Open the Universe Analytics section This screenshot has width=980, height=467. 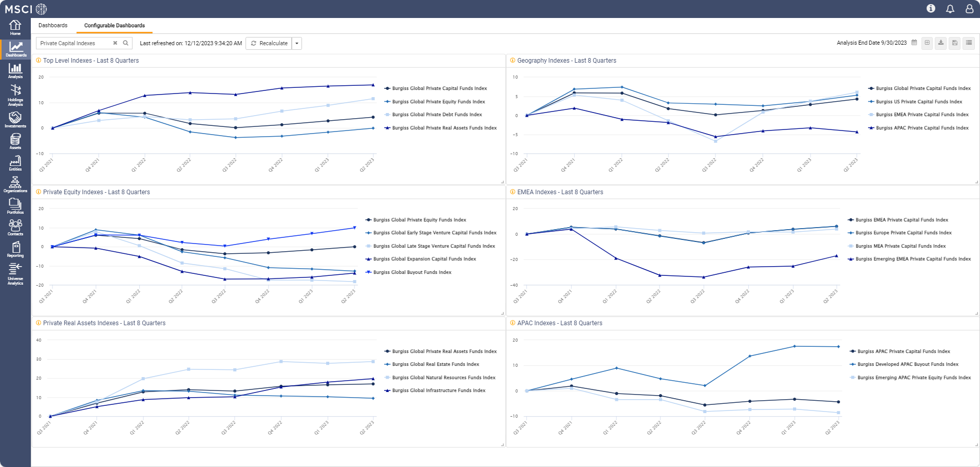(15, 274)
